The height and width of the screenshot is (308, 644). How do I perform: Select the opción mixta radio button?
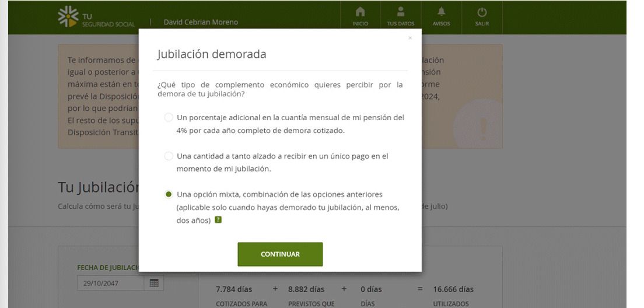(x=169, y=194)
